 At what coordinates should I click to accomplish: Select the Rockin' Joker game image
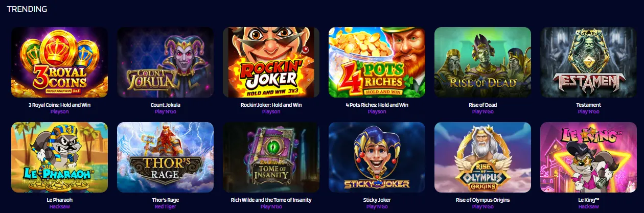[x=271, y=62]
